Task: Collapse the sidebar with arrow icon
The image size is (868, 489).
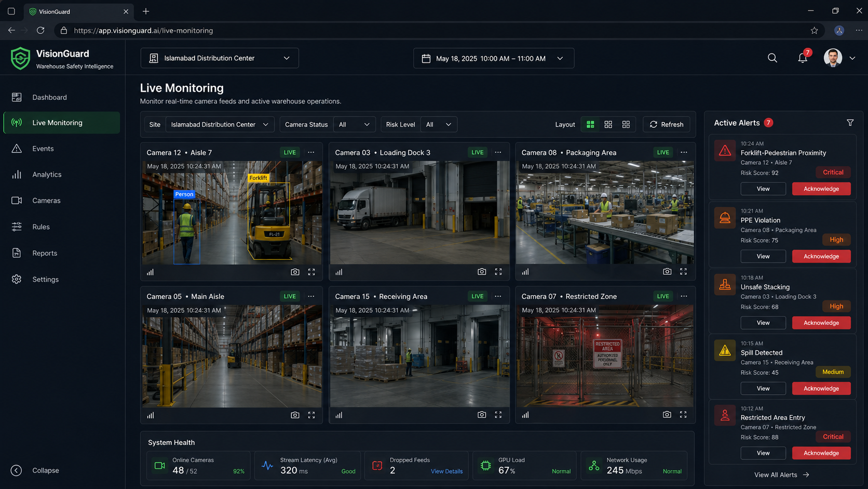Action: [x=17, y=470]
